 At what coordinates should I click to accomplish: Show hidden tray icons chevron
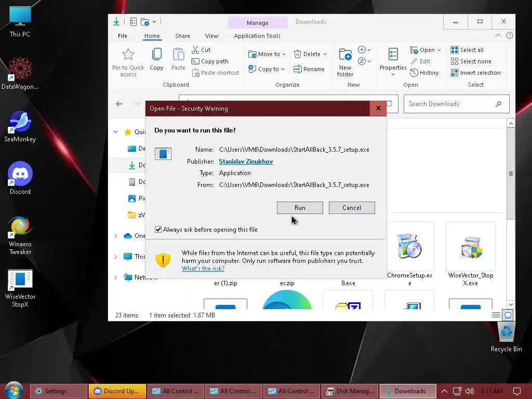pos(444,391)
